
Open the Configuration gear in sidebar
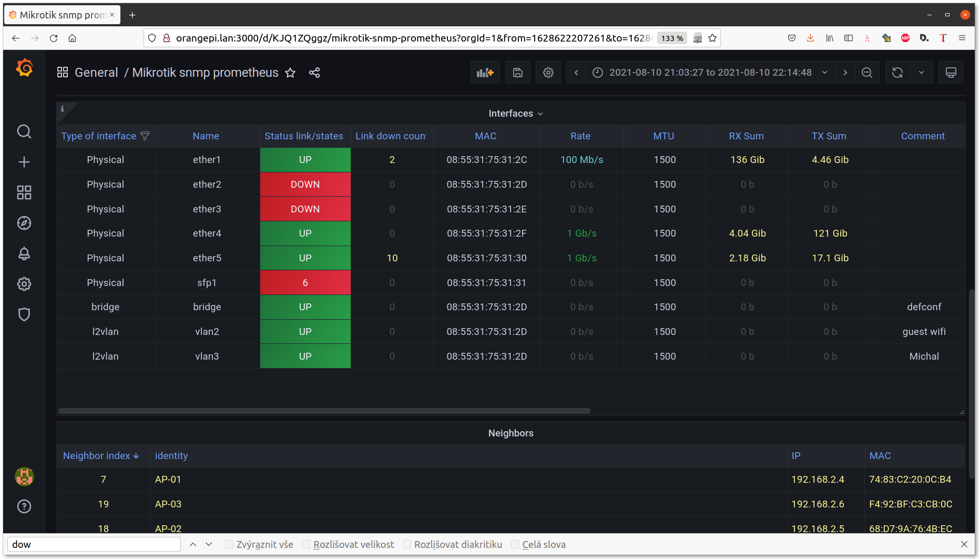pos(24,284)
